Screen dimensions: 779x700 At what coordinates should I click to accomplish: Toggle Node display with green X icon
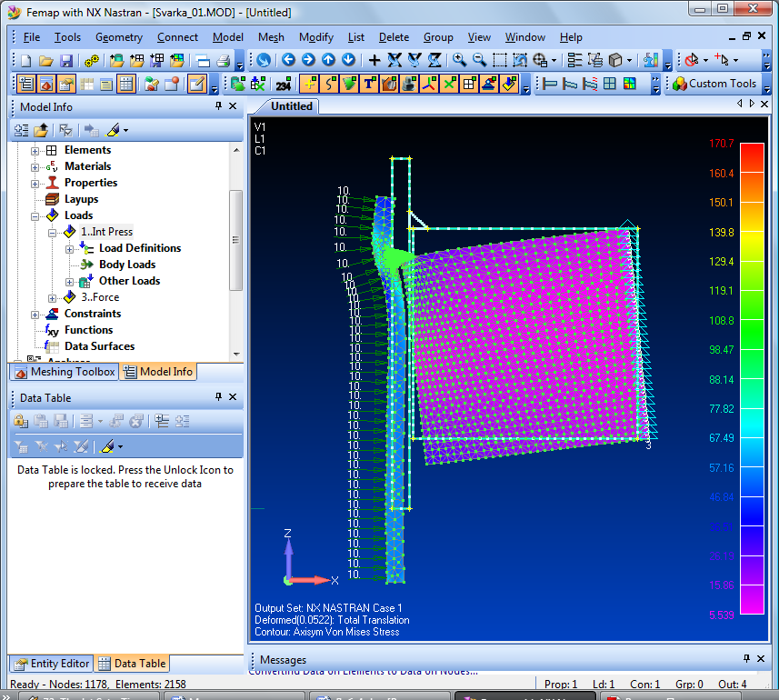click(x=449, y=84)
